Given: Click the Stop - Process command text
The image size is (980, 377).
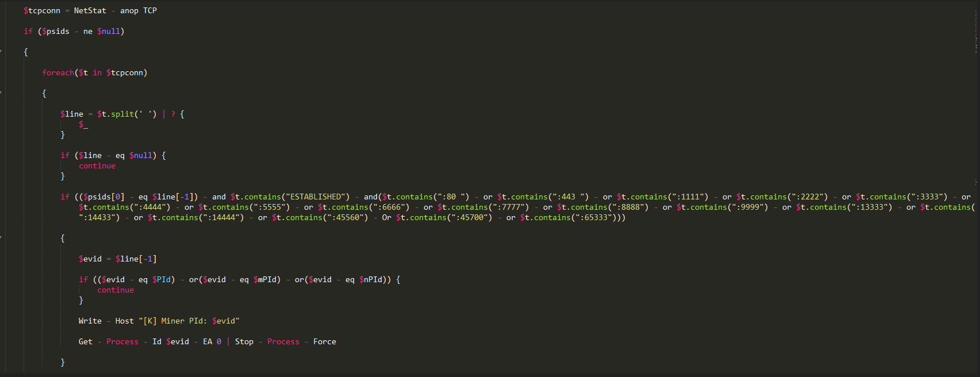Looking at the screenshot, I should click(267, 341).
